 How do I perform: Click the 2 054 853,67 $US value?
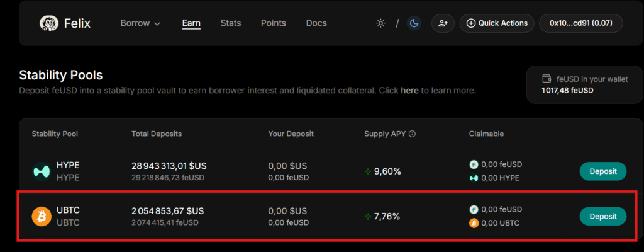click(167, 211)
